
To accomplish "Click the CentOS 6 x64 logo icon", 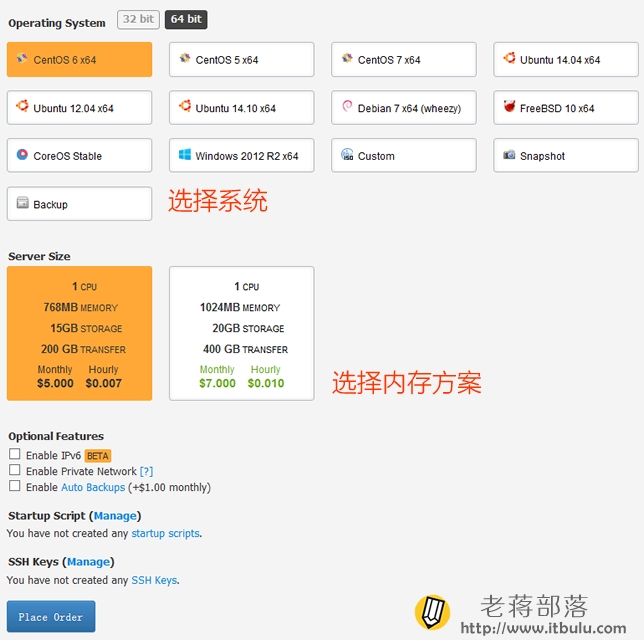I will [x=22, y=58].
